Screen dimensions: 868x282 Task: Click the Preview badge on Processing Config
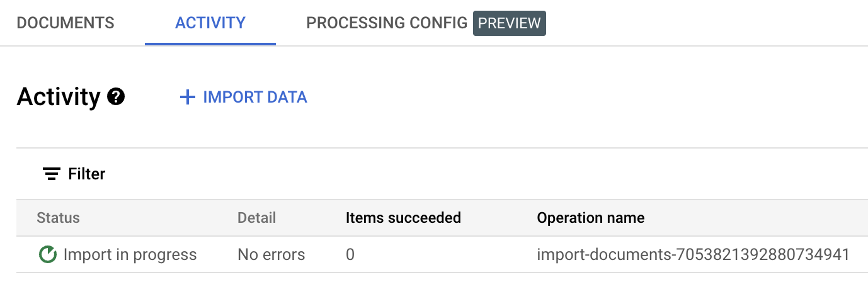pos(509,23)
